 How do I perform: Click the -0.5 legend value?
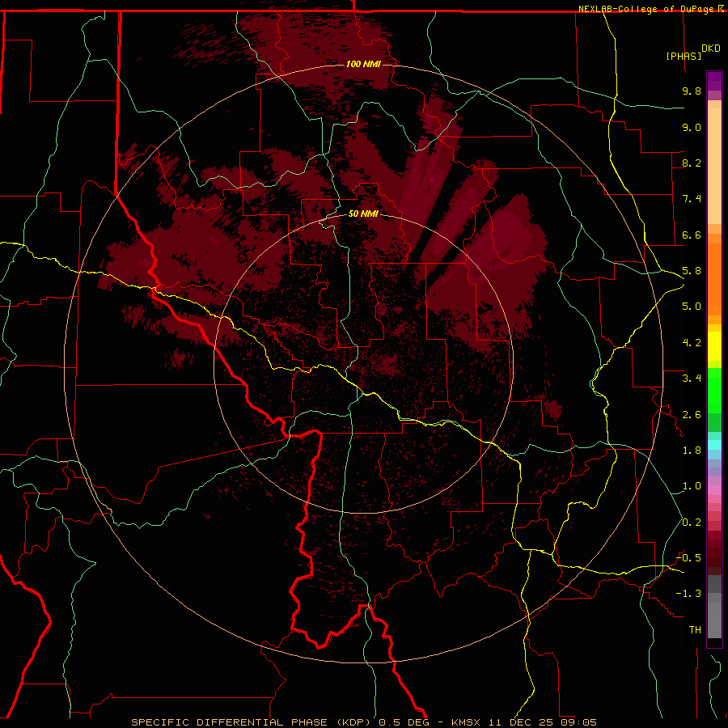click(x=688, y=558)
